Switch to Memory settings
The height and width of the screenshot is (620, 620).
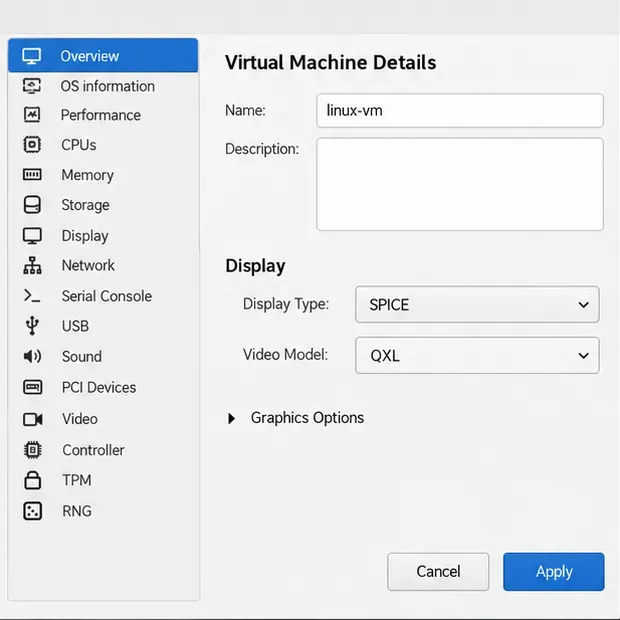[x=87, y=175]
